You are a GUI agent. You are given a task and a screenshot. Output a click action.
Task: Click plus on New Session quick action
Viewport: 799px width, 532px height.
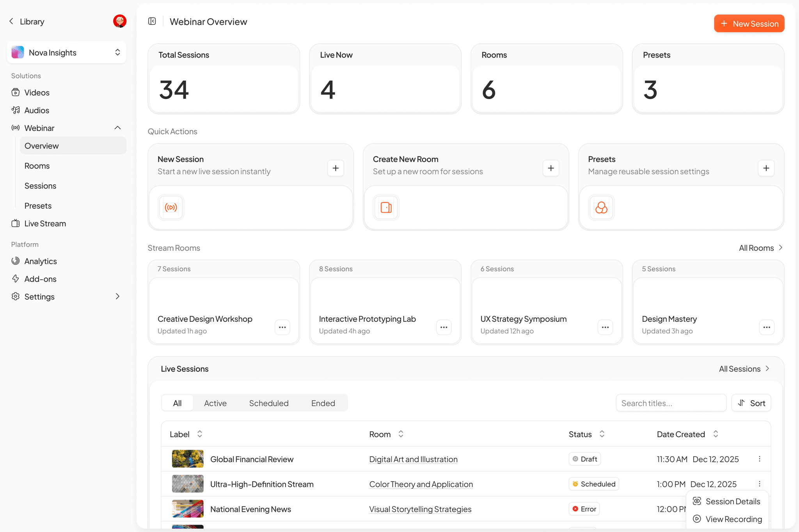pos(336,168)
